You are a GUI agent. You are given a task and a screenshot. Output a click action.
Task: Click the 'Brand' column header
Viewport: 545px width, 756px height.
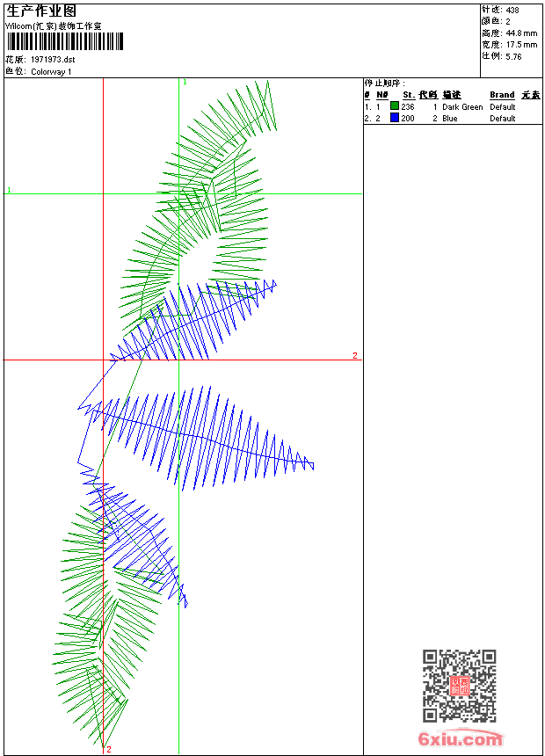click(502, 95)
